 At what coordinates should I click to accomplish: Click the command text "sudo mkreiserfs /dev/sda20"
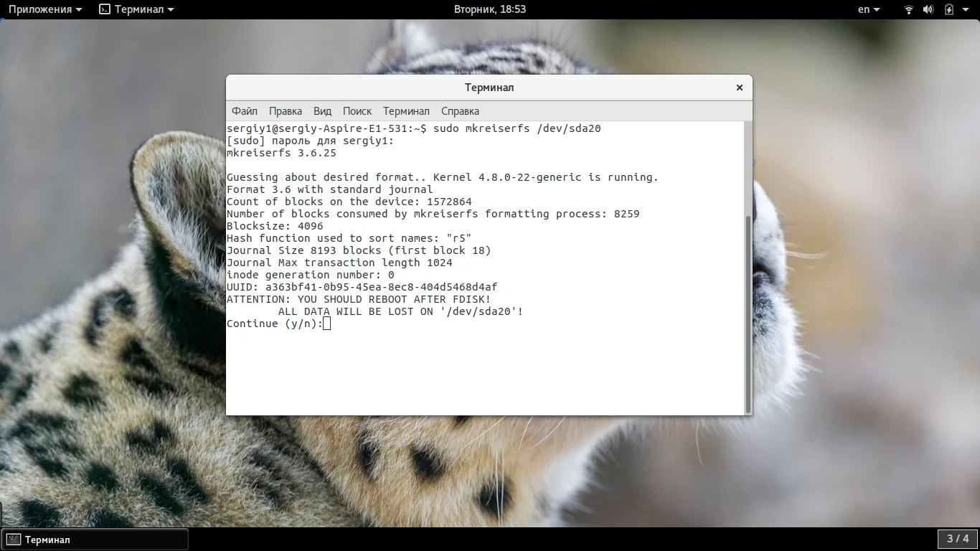coord(517,128)
